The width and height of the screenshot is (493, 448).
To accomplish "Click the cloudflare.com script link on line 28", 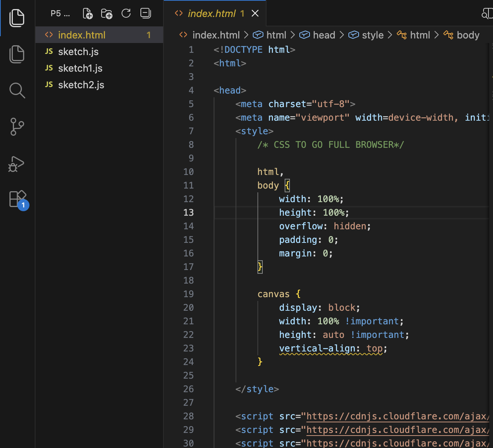I will tap(396, 416).
